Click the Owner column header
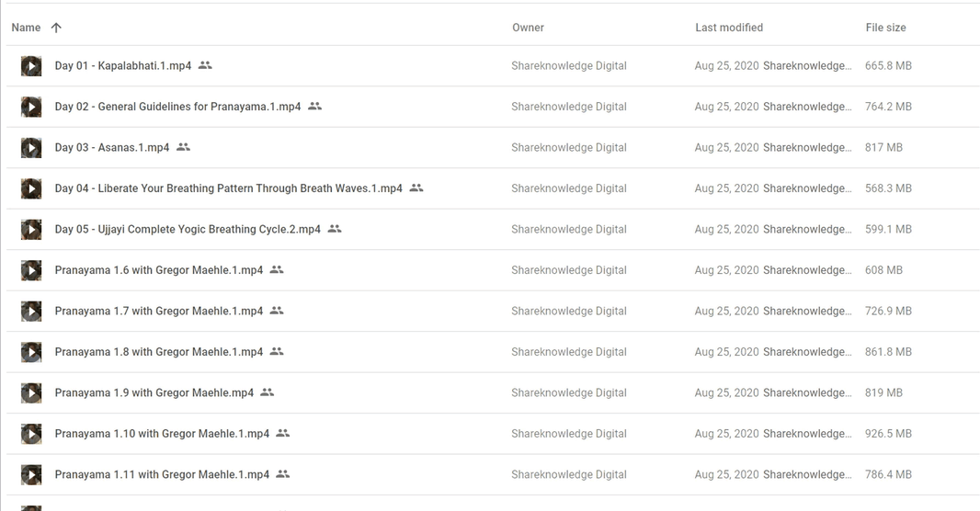980x511 pixels. point(528,28)
